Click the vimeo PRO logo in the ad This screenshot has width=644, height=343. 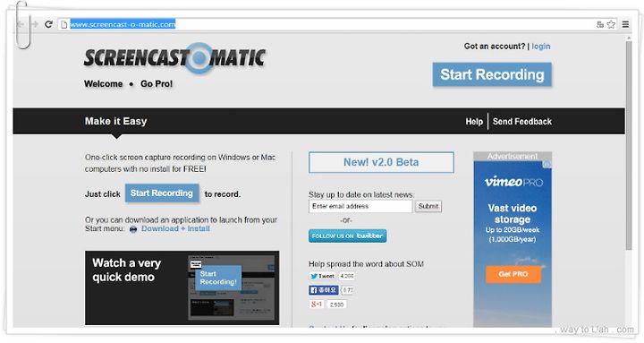(513, 182)
